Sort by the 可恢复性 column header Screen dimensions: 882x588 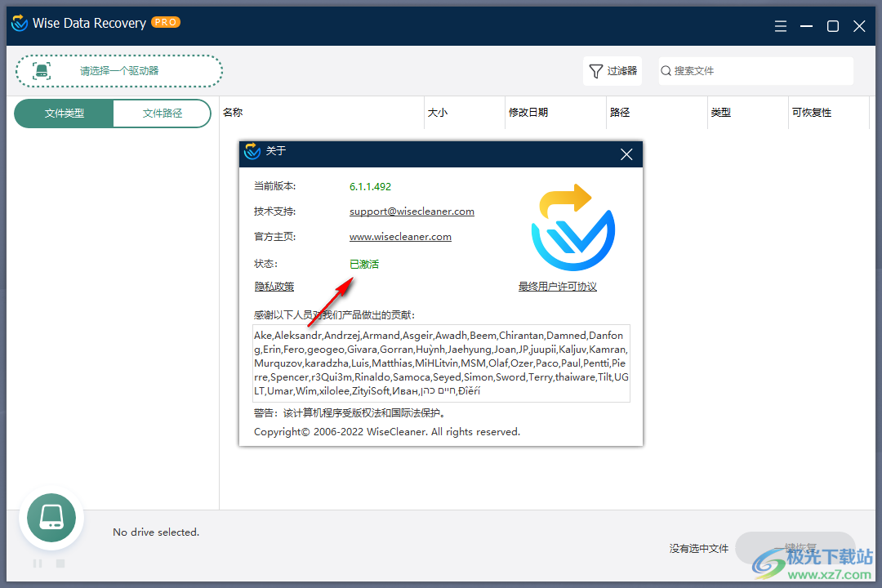click(812, 113)
